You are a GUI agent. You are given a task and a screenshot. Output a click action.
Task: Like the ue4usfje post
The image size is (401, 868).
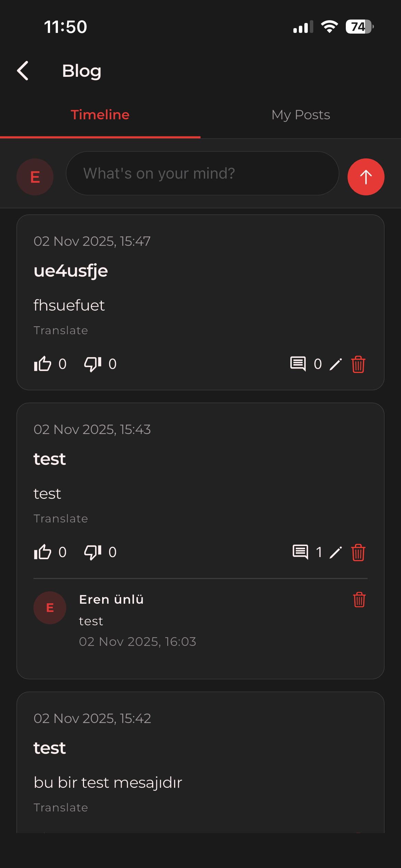pyautogui.click(x=43, y=364)
